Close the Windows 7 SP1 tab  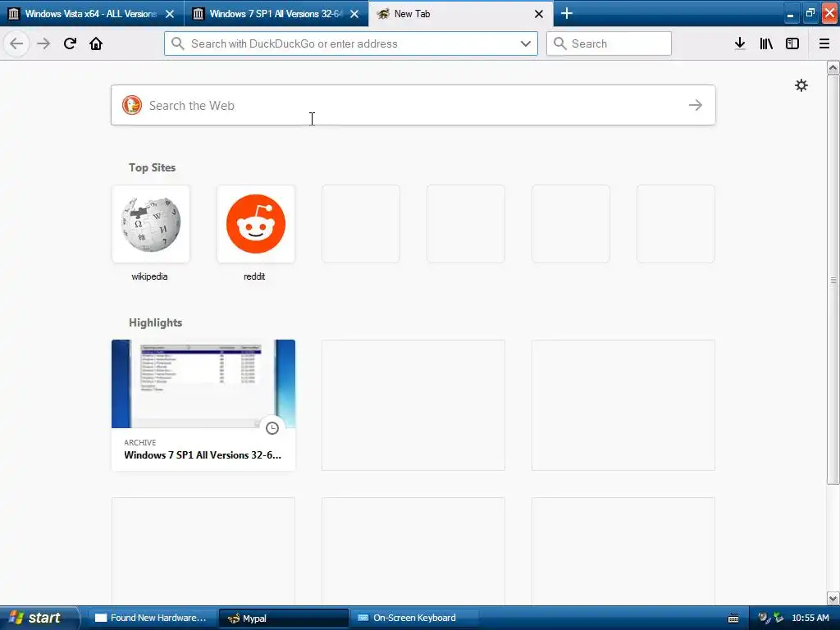coord(354,14)
